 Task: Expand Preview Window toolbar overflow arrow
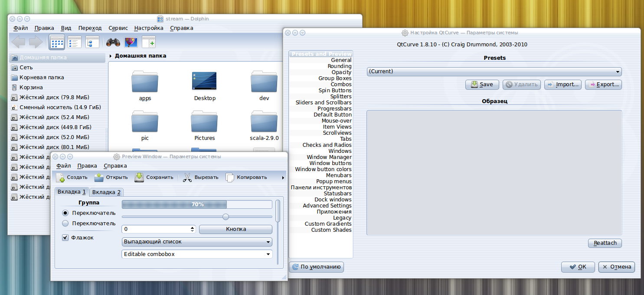[283, 178]
